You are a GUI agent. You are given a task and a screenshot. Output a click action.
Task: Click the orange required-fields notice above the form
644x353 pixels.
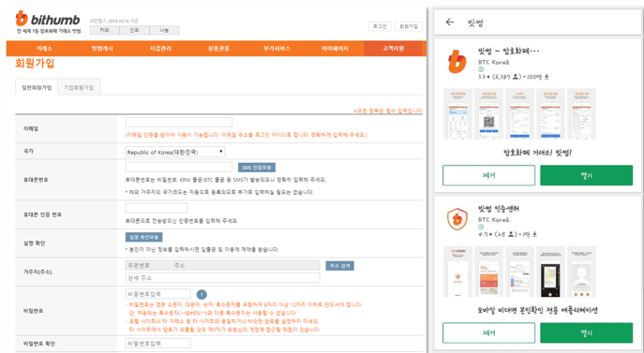(388, 110)
